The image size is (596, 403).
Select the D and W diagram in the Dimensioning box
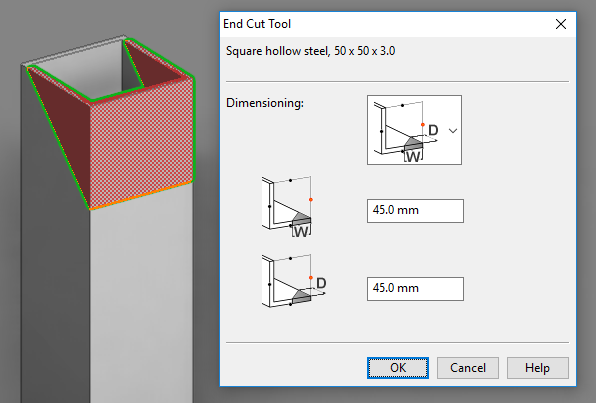[406, 131]
